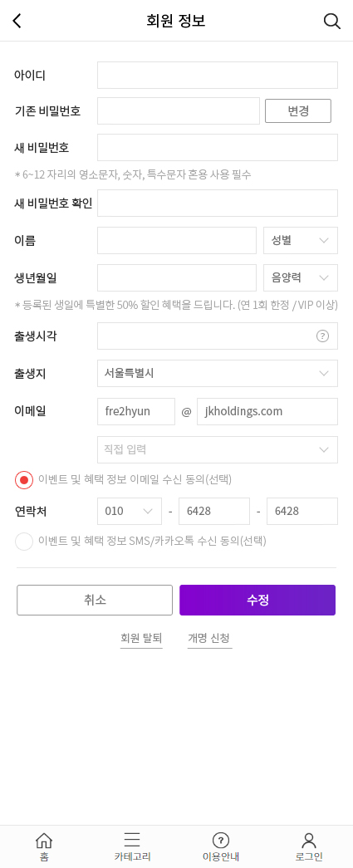353x868 pixels.
Task: Expand the 출생지 서울특별시 dropdown
Action: point(218,373)
